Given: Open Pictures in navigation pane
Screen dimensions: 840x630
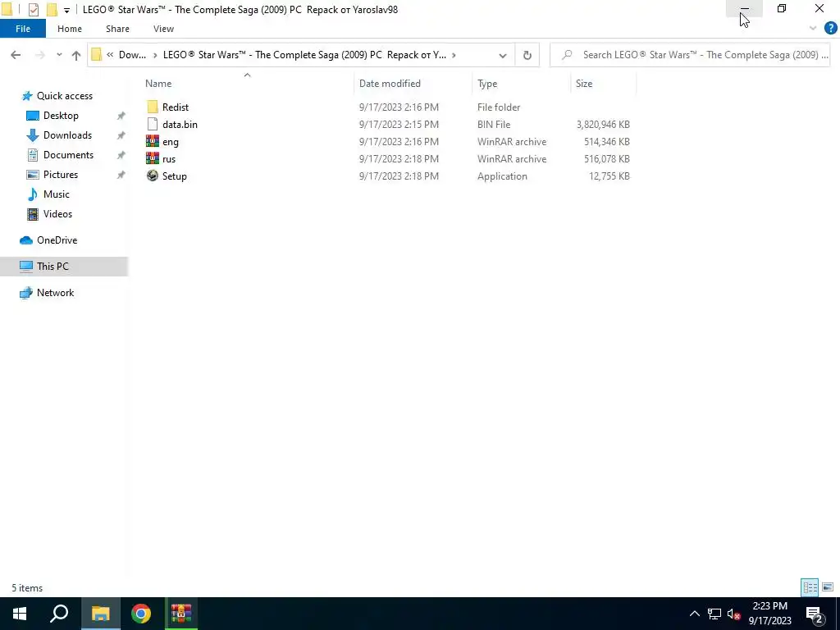Looking at the screenshot, I should tap(61, 175).
